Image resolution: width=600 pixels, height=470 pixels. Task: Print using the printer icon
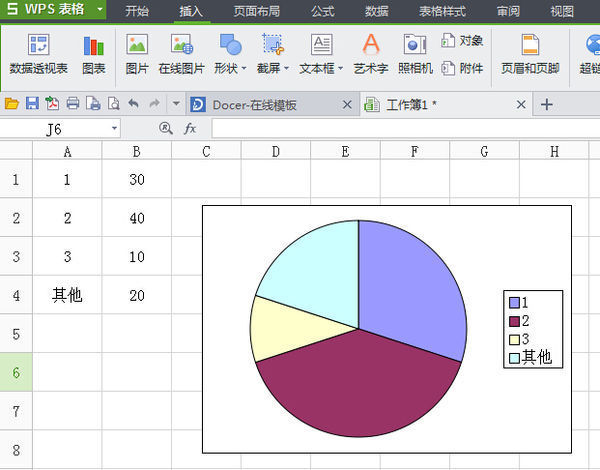pyautogui.click(x=73, y=103)
